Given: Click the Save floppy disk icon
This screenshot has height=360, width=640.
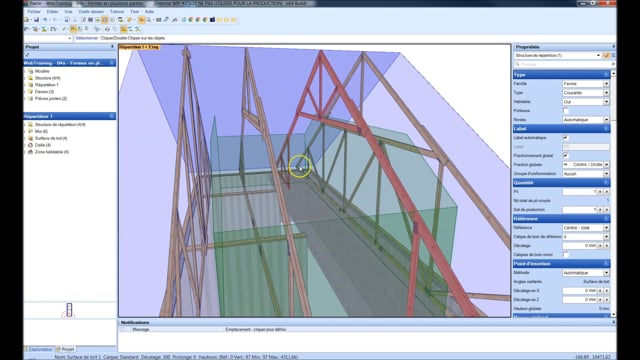Looking at the screenshot, I should (36, 20).
